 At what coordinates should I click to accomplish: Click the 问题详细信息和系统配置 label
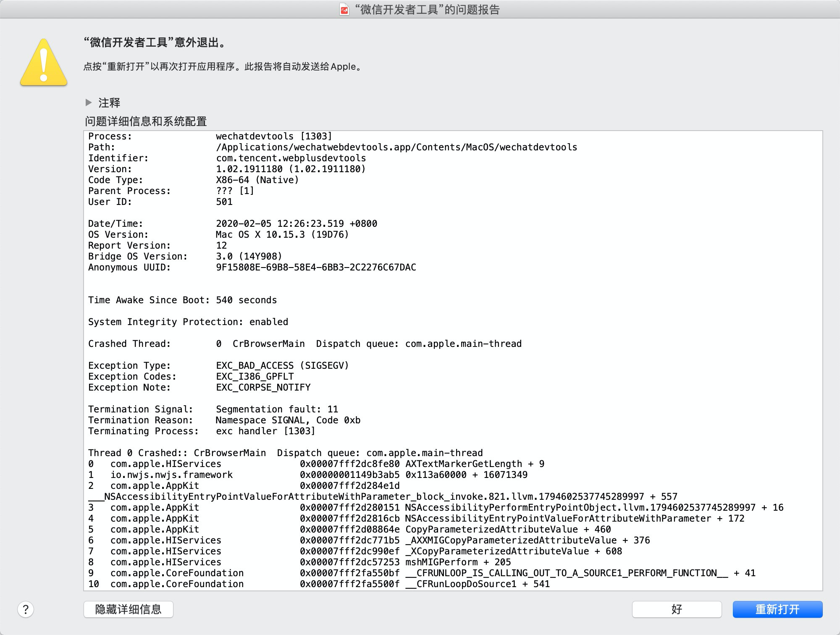tap(146, 121)
